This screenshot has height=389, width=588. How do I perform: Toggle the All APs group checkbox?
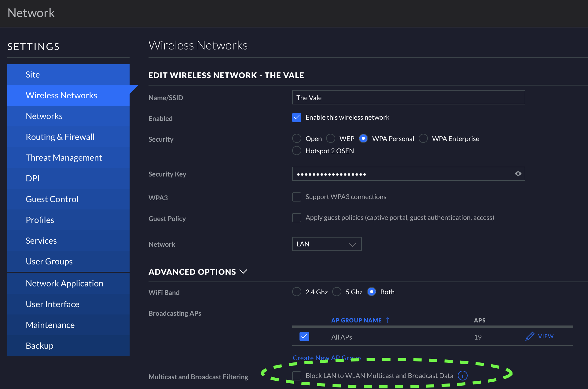coord(304,336)
